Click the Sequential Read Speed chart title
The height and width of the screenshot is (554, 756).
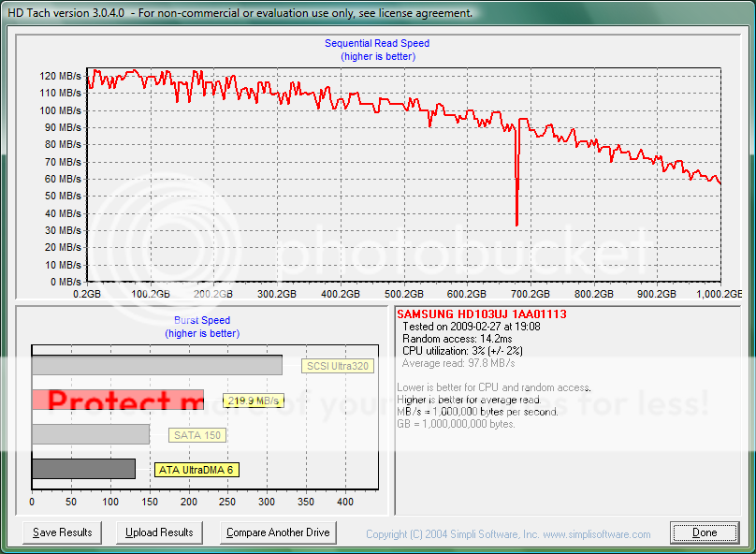point(377,43)
